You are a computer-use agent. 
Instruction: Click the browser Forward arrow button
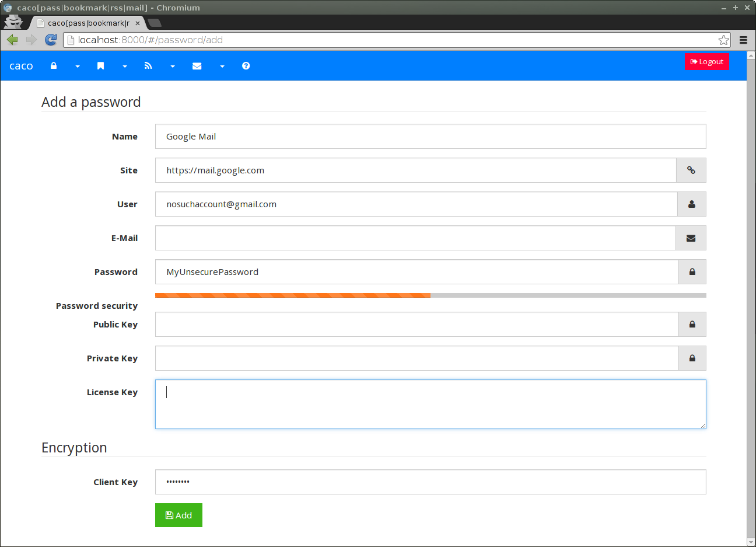click(x=32, y=40)
